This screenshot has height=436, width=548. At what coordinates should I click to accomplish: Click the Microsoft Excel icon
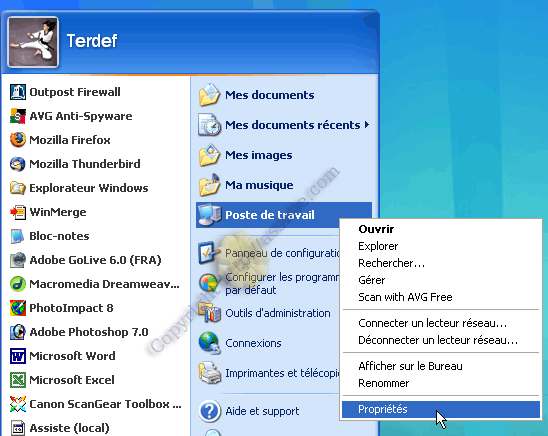tap(17, 380)
